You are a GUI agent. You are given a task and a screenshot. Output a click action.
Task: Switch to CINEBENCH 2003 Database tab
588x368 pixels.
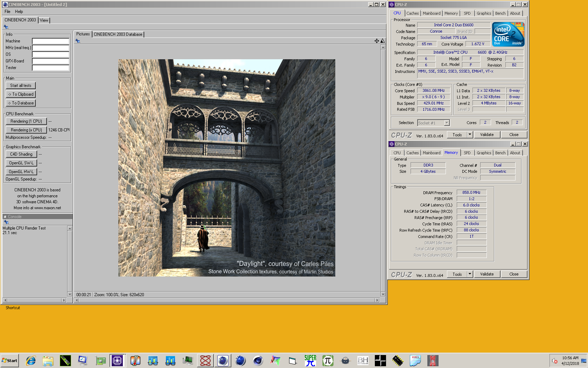pyautogui.click(x=118, y=34)
